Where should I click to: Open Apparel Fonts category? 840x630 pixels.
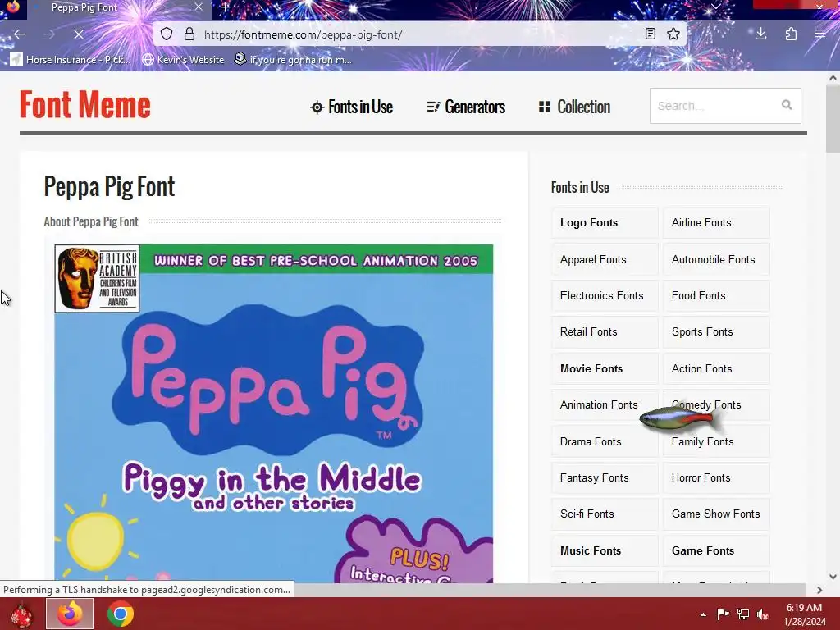click(x=605, y=259)
